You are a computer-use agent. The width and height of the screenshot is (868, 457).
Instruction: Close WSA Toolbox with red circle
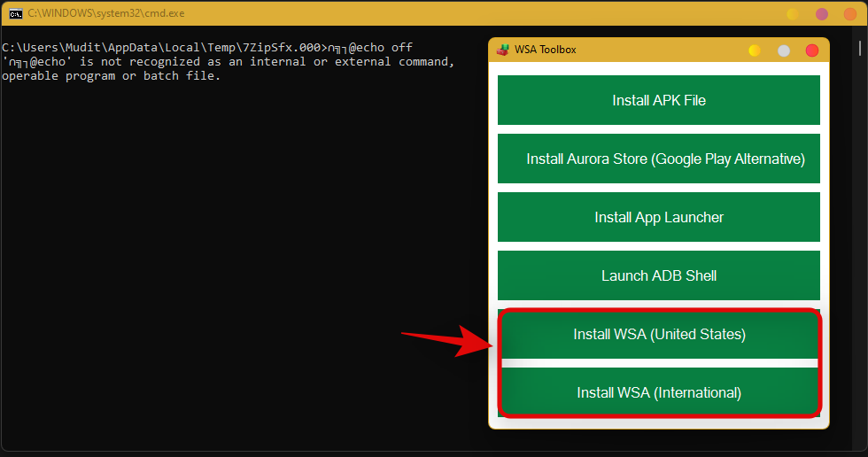click(x=812, y=50)
